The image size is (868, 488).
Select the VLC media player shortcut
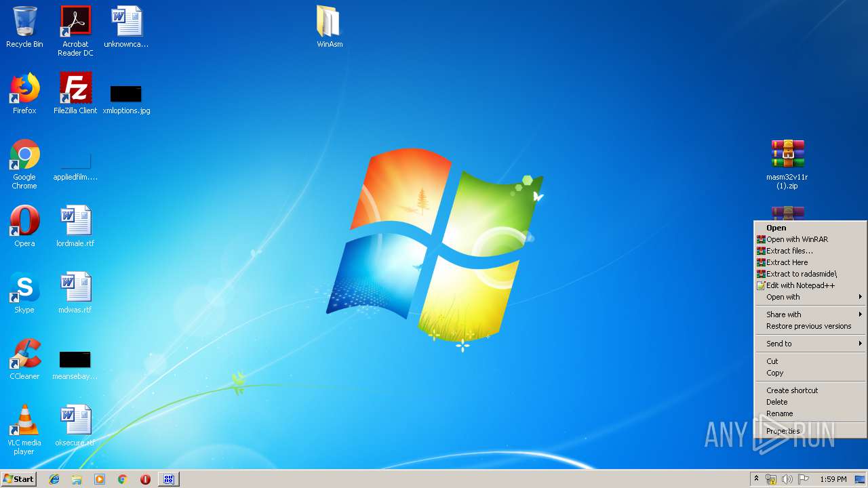pyautogui.click(x=24, y=430)
